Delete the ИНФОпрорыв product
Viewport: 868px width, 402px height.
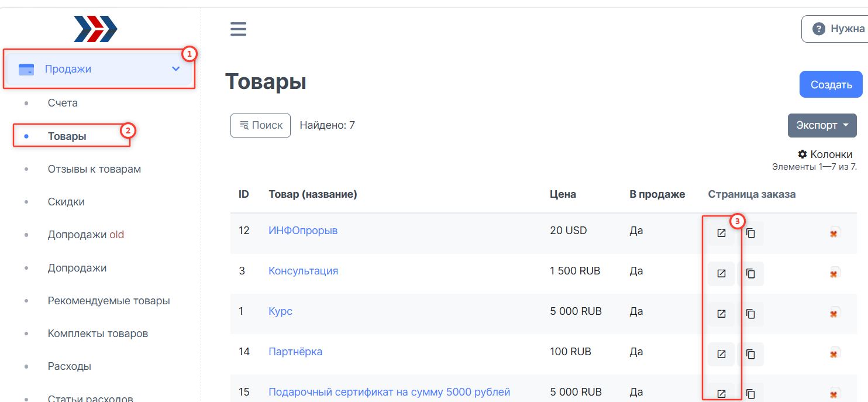pyautogui.click(x=835, y=233)
